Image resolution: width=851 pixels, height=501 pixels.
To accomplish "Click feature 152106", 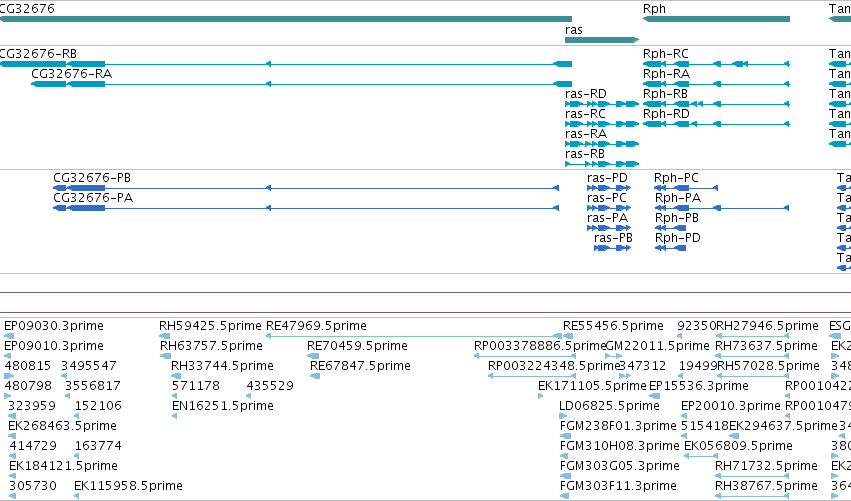I will [98, 406].
